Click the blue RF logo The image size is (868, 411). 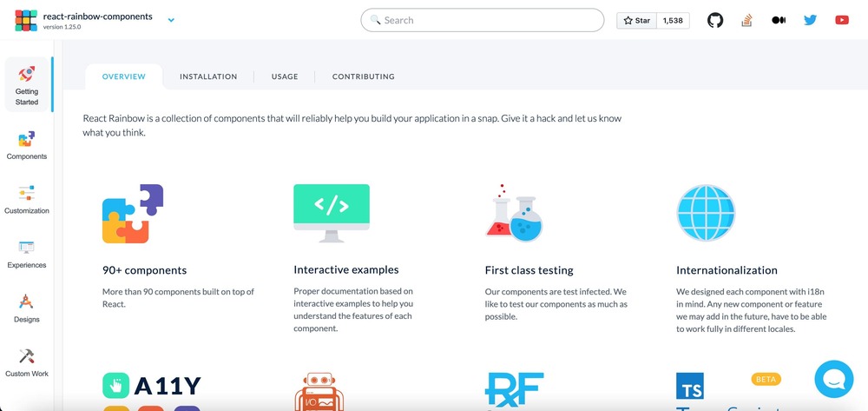click(x=514, y=389)
